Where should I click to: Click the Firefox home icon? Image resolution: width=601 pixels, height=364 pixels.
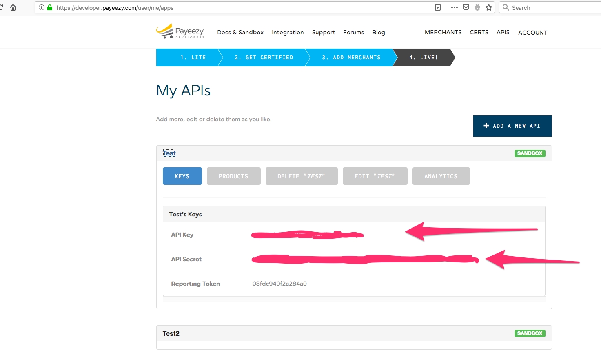[x=13, y=7]
